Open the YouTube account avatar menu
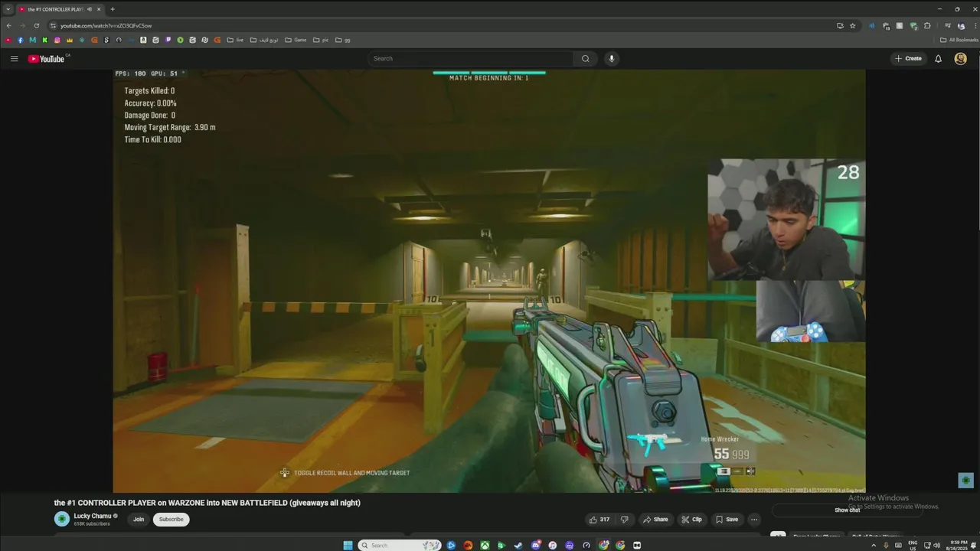Viewport: 980px width, 551px height. click(x=960, y=59)
